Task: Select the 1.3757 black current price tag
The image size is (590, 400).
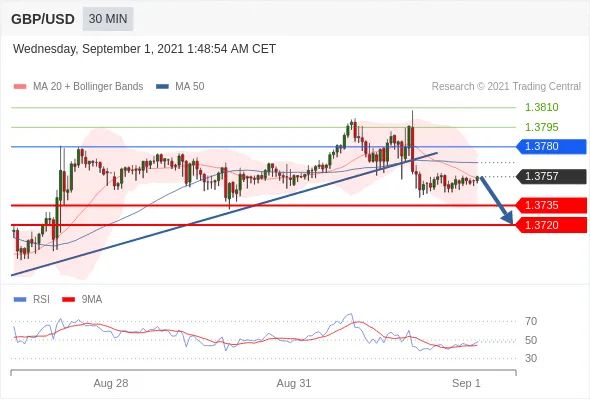Action: (x=551, y=176)
